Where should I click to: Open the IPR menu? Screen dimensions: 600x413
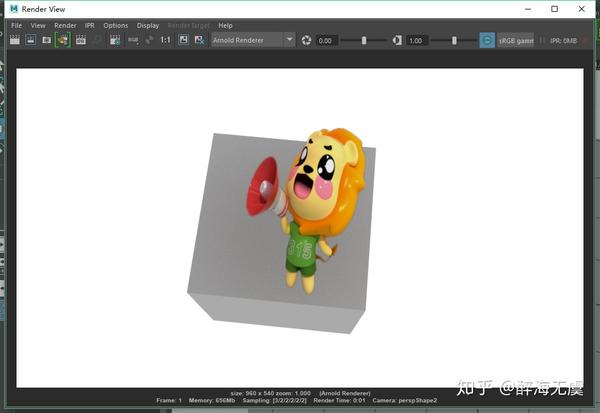coord(90,26)
